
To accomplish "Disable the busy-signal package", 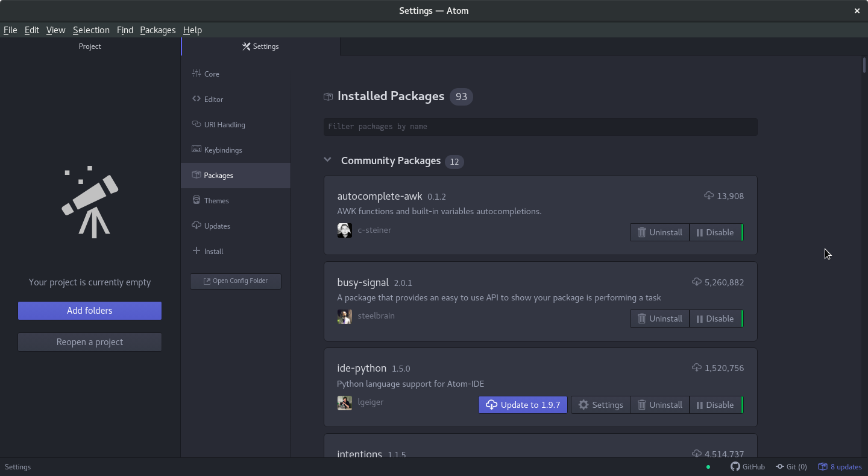I will coord(715,319).
